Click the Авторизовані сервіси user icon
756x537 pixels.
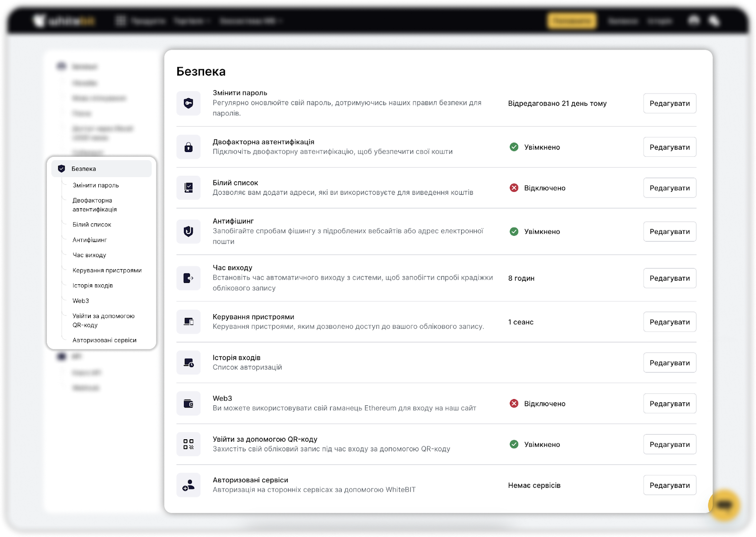(x=189, y=485)
